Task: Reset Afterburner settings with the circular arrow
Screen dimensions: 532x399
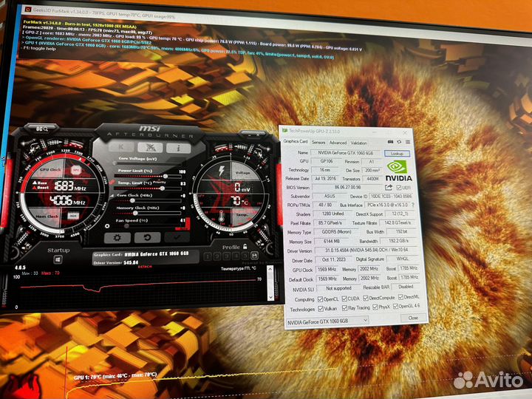Action: [147, 237]
